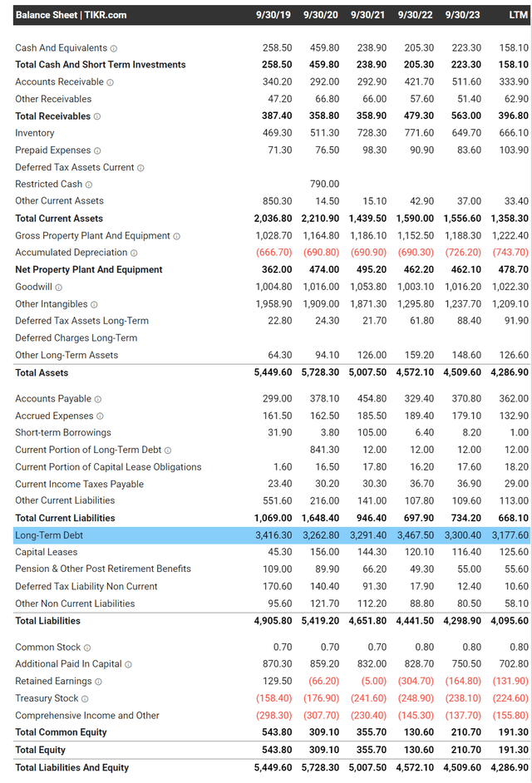Click Restricted Cash value 790.00
This screenshot has height=783, width=532.
pos(324,184)
